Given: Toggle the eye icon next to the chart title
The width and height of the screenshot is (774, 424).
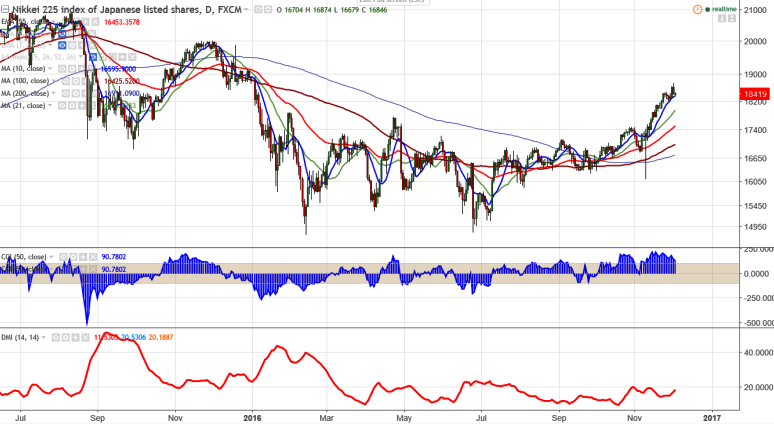Looking at the screenshot, I should [258, 9].
